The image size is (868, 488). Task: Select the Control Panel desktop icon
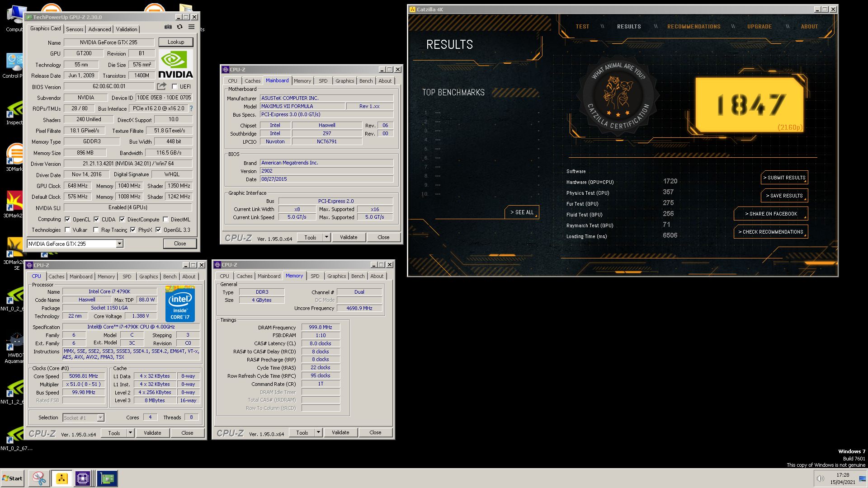(14, 66)
